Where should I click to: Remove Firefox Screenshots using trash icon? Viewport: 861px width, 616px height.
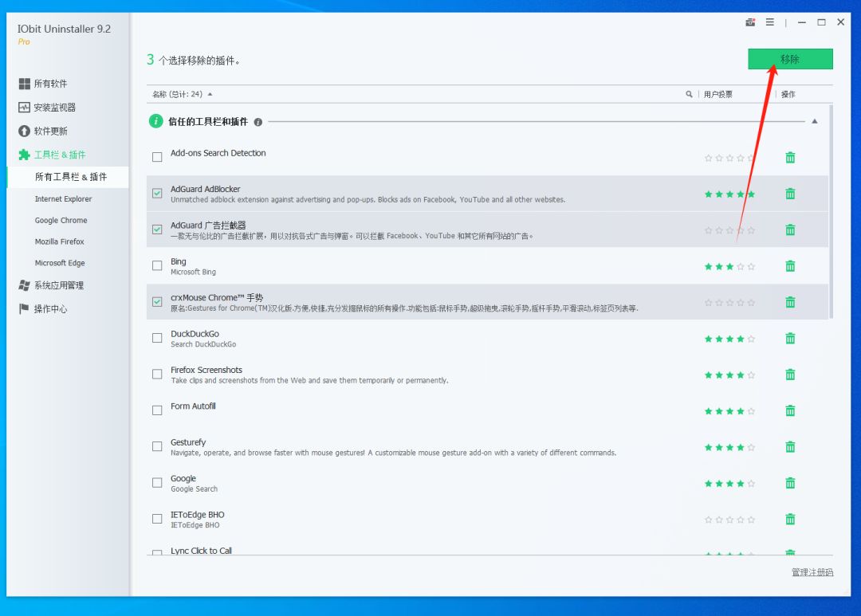790,375
